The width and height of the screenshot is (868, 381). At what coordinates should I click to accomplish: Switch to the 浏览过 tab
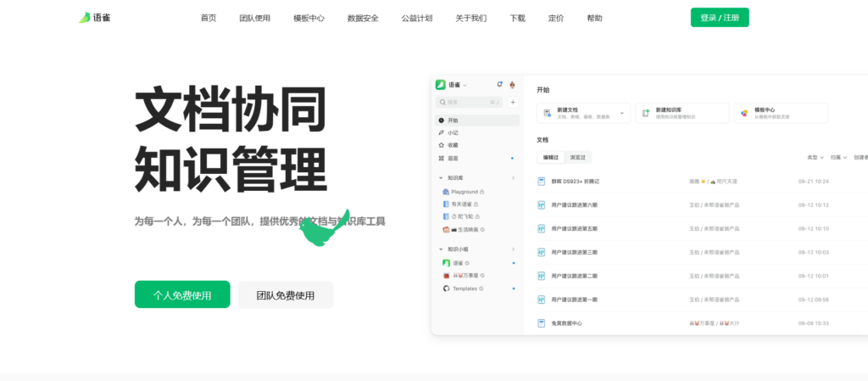pos(578,158)
